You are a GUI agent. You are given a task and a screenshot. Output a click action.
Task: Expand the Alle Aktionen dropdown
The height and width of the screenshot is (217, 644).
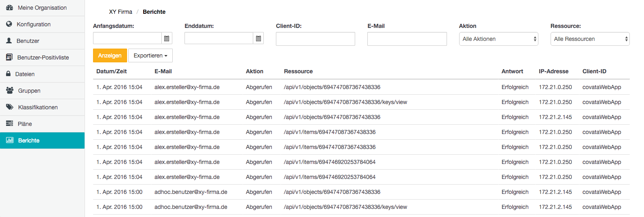(x=498, y=39)
